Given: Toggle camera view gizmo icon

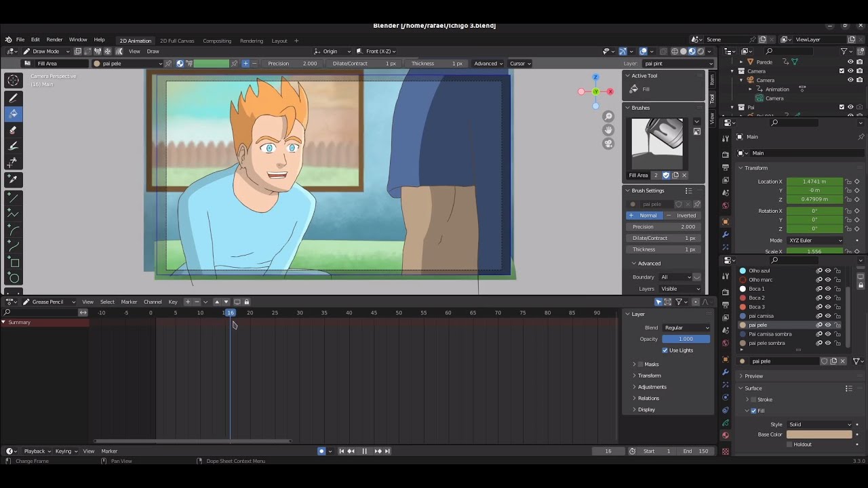Looking at the screenshot, I should (608, 144).
